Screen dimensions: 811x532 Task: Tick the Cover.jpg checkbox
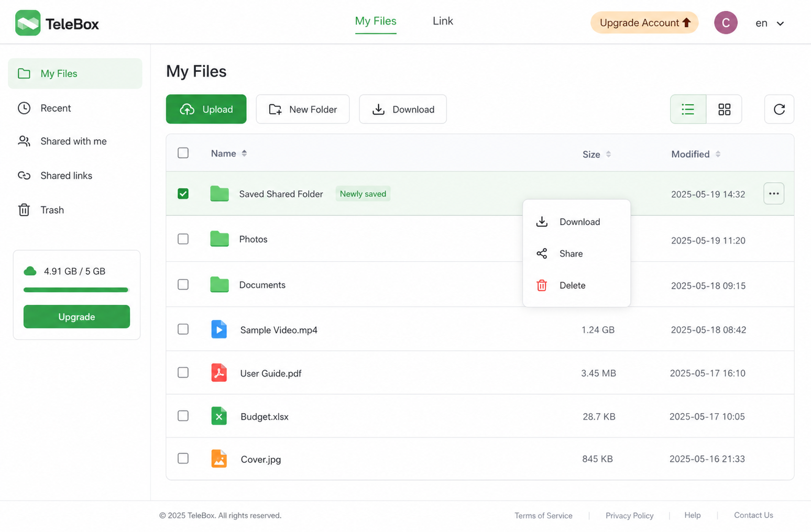point(183,458)
